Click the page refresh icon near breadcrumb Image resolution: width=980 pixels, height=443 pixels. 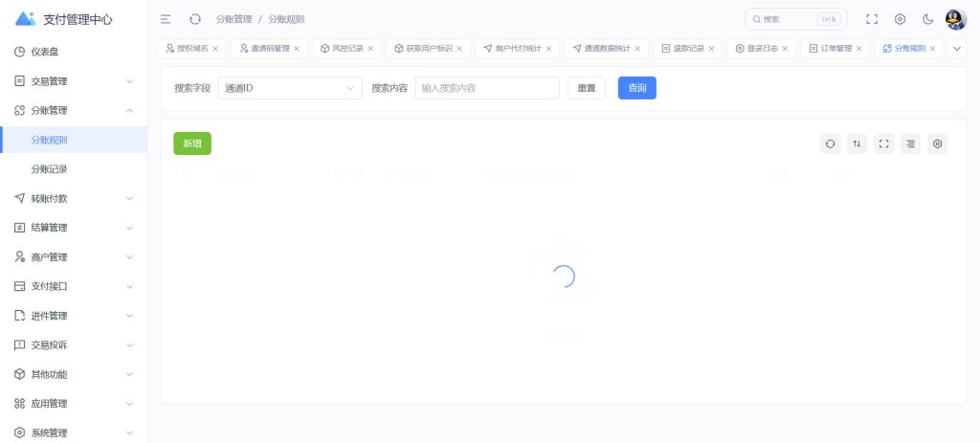click(x=195, y=19)
